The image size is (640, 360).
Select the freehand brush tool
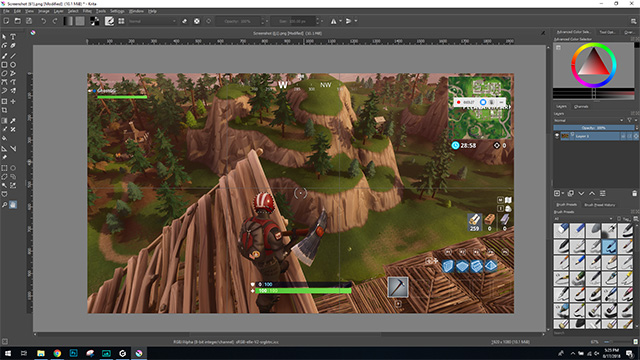pyautogui.click(x=4, y=56)
